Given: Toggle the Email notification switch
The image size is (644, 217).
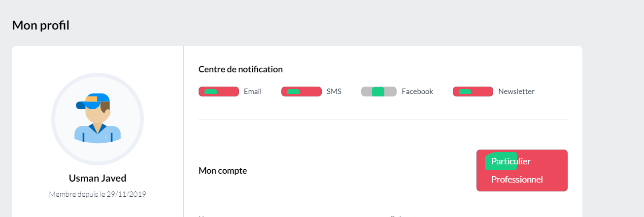Looking at the screenshot, I should click(218, 92).
